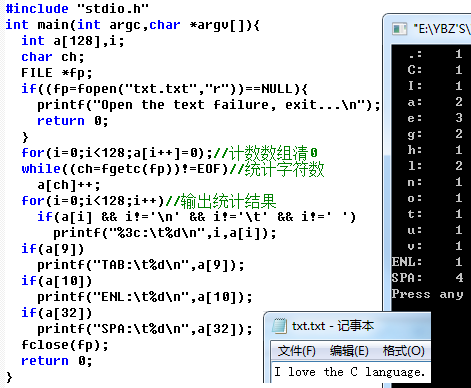Click the console window icon in title bar
The image size is (471, 388).
pos(399,29)
